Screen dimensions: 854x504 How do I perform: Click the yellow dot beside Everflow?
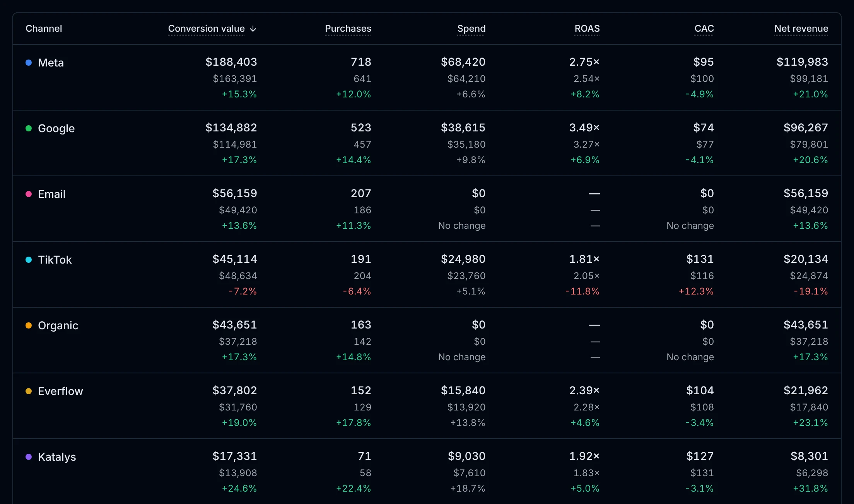point(29,391)
